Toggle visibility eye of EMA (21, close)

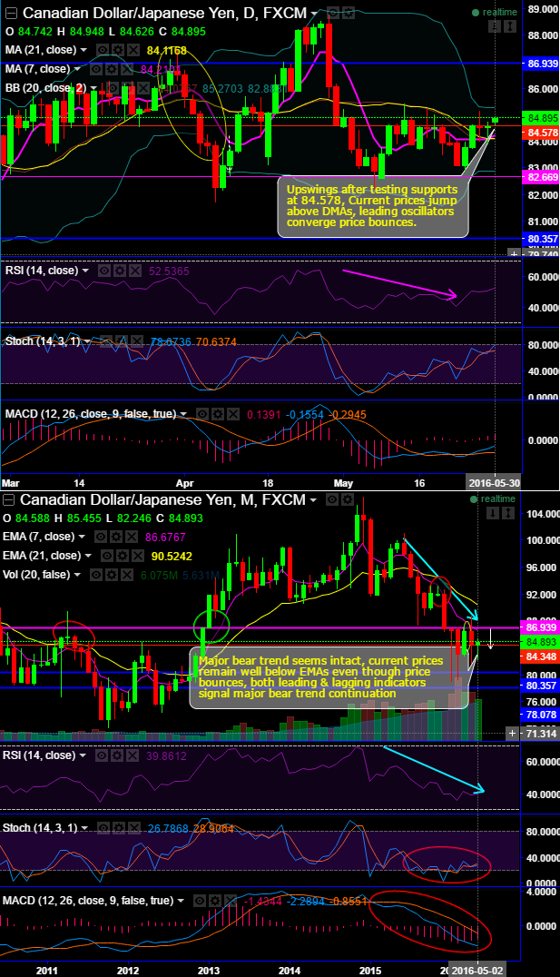pyautogui.click(x=106, y=556)
